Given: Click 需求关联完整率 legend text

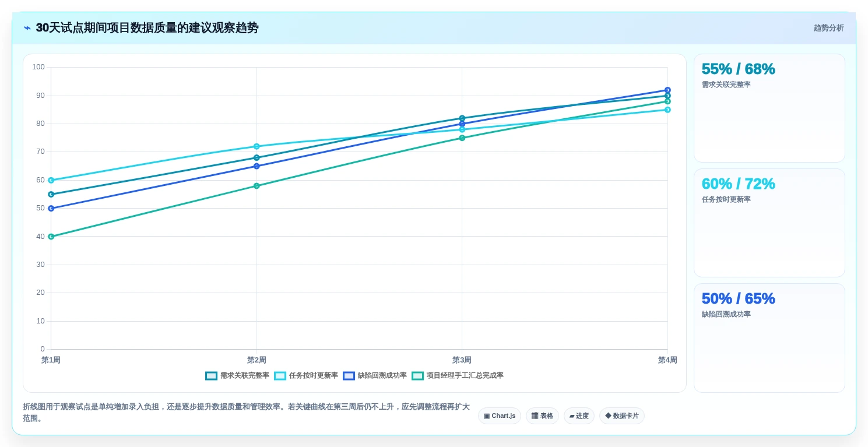Looking at the screenshot, I should coord(245,376).
